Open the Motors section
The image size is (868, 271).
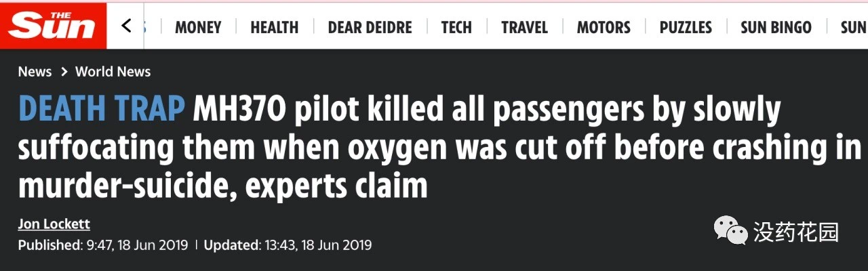[x=604, y=27]
